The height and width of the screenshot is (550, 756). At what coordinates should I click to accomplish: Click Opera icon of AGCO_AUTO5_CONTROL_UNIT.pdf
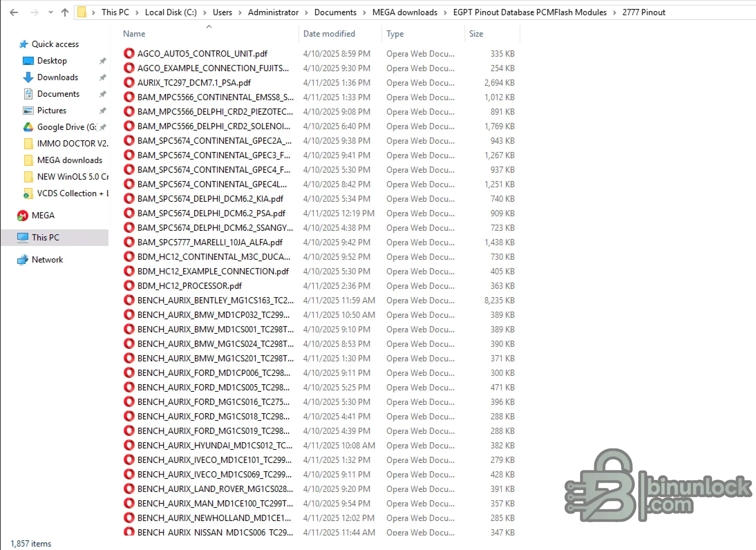pyautogui.click(x=129, y=54)
